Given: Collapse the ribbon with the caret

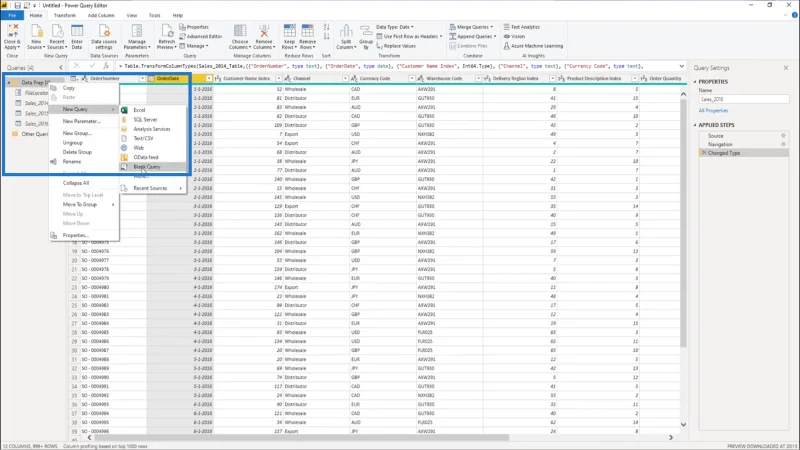Looking at the screenshot, I should [x=786, y=15].
